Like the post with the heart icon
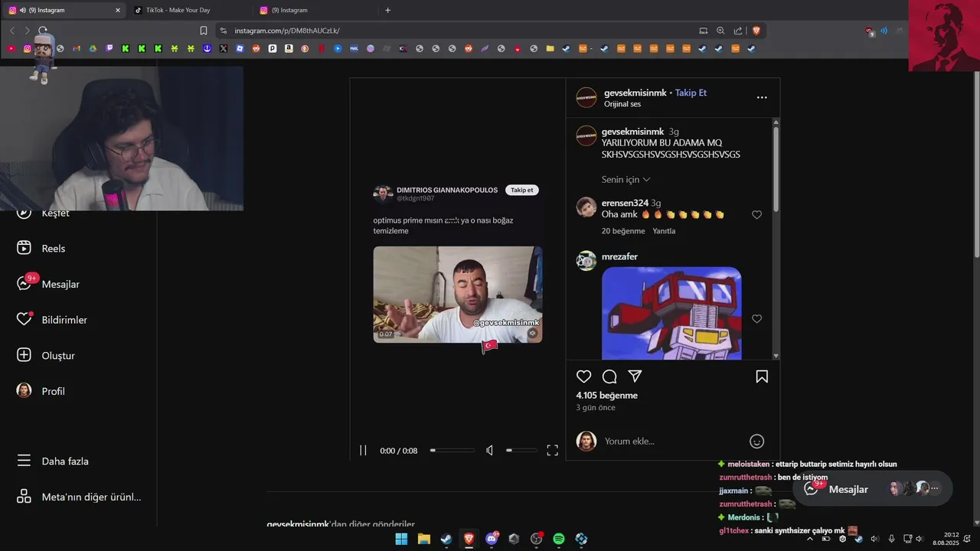This screenshot has height=551, width=980. (584, 377)
